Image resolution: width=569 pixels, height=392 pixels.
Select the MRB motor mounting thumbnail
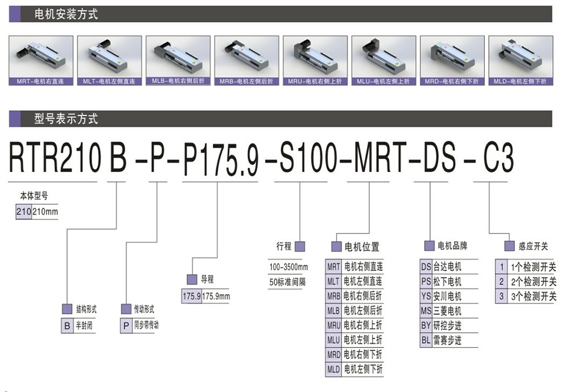pyautogui.click(x=247, y=61)
